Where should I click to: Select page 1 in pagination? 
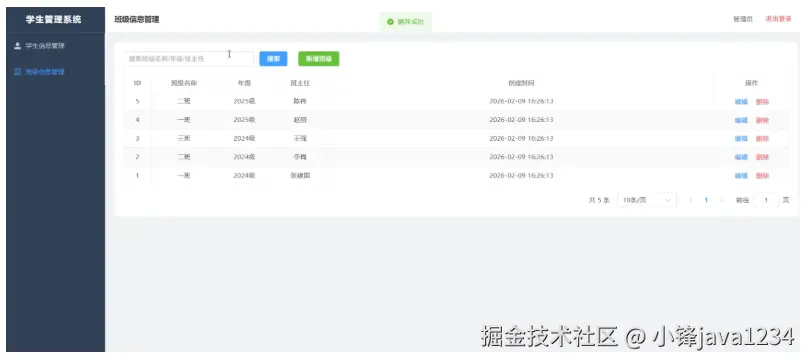[706, 200]
